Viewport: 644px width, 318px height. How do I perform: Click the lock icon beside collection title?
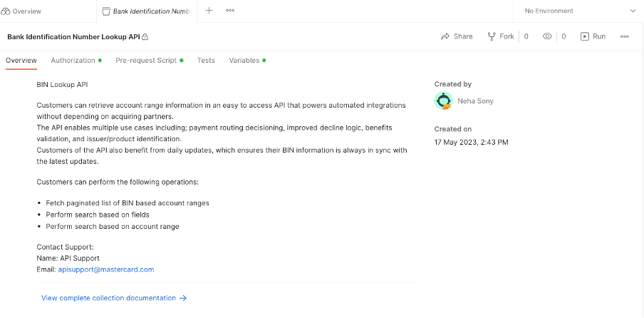point(145,36)
